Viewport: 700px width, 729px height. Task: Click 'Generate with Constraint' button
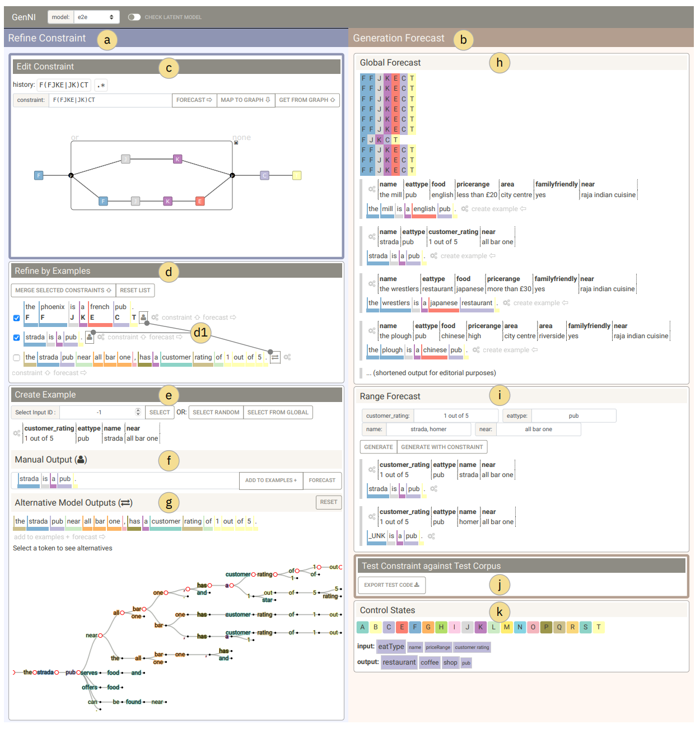click(x=442, y=447)
